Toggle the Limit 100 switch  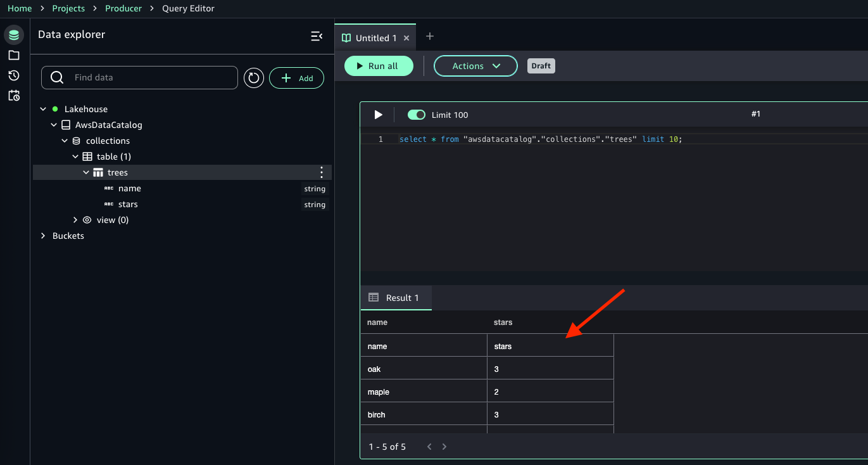point(417,115)
